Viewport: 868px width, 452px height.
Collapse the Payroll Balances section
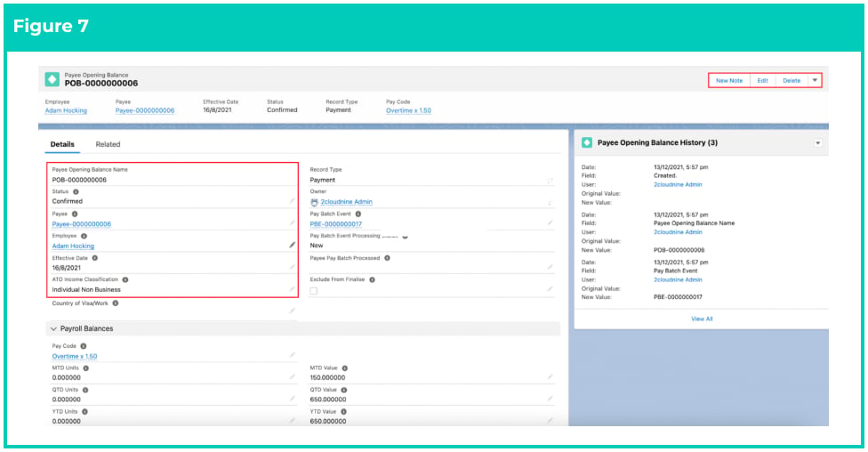(x=53, y=328)
